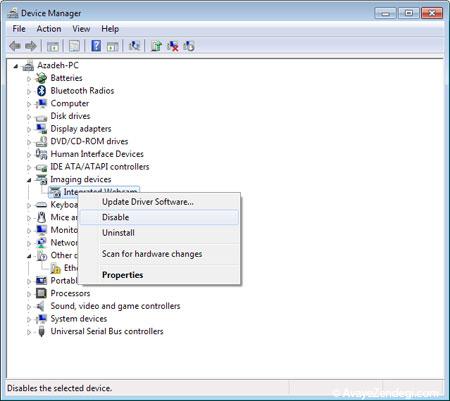Click the Universal Serial Bus controllers icon
This screenshot has height=401, width=450.
coord(41,331)
